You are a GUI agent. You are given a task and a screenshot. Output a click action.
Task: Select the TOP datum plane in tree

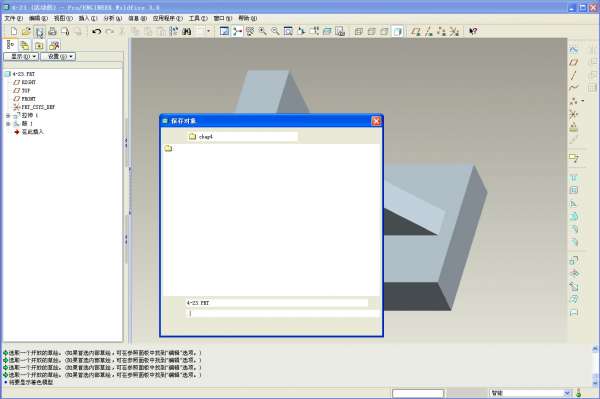click(22, 91)
